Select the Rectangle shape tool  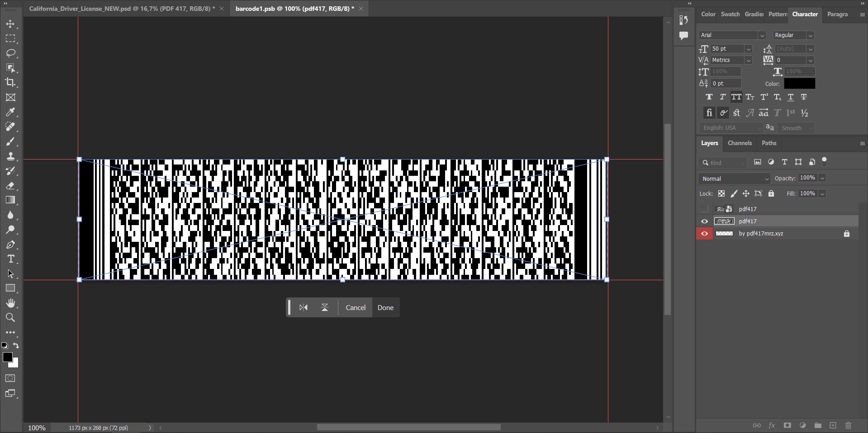click(10, 288)
